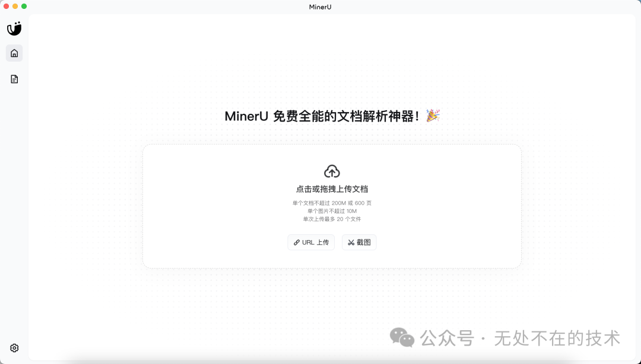641x364 pixels.
Task: Click the scissors icon on the 截图 button
Action: (350, 242)
